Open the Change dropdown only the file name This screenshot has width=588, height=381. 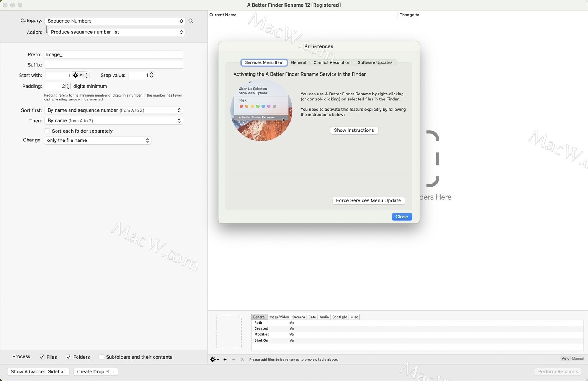click(x=98, y=140)
